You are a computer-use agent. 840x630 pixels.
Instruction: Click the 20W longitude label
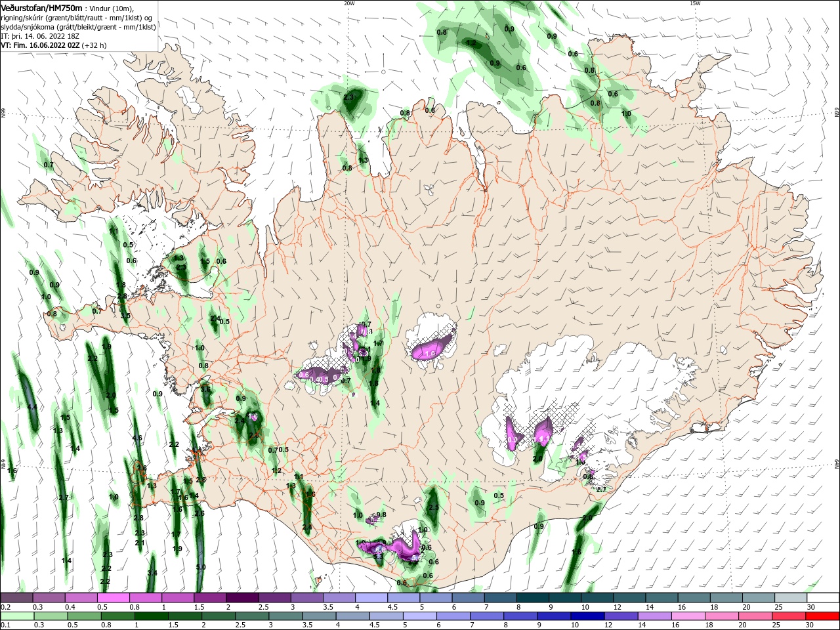[x=349, y=3]
